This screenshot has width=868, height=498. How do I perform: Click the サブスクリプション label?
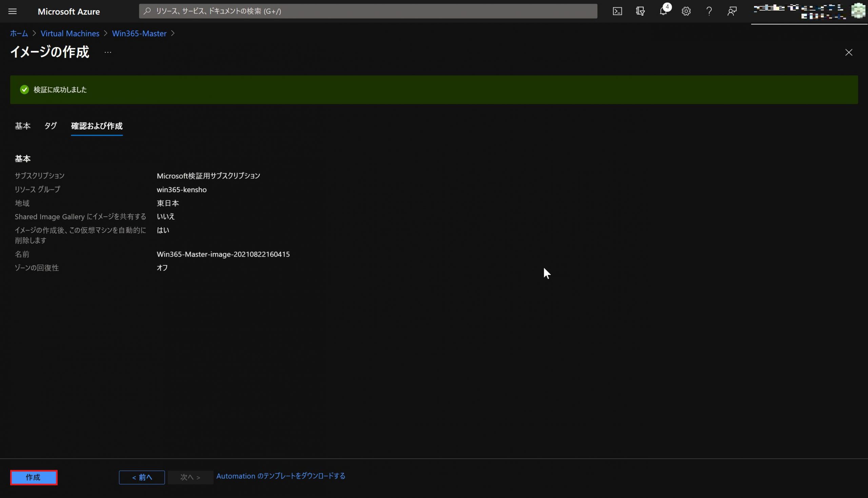click(40, 176)
